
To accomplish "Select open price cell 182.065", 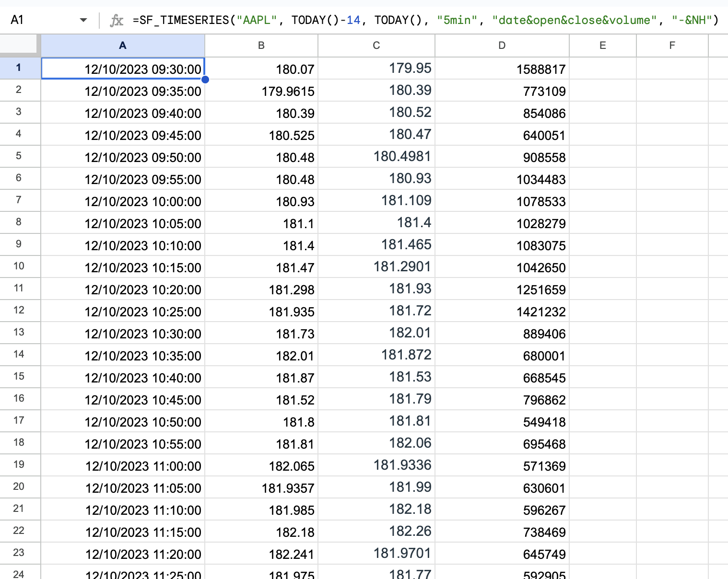I will [x=261, y=465].
